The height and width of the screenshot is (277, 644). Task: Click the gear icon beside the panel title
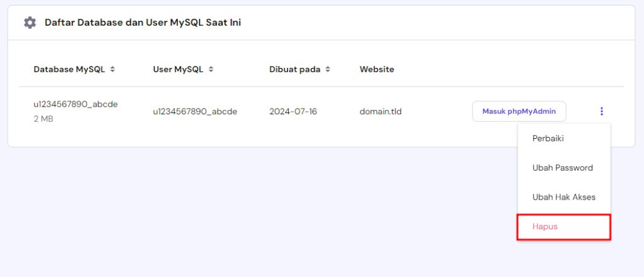click(30, 23)
